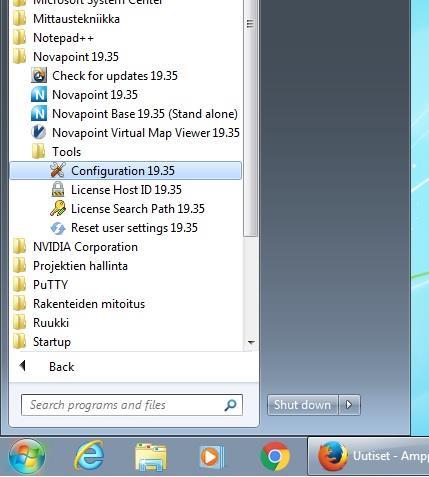
Task: Click the Novapoint Base 19.35 N icon
Action: (x=39, y=114)
